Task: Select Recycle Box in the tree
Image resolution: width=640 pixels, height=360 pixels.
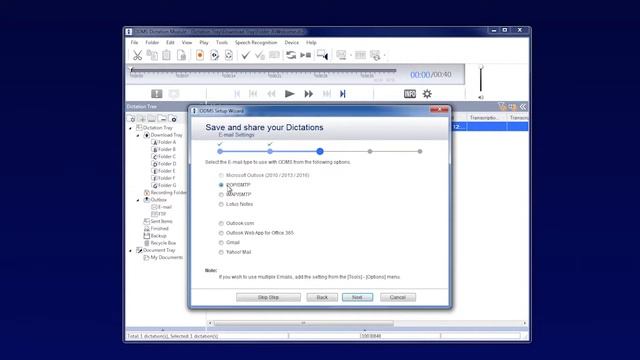Action: (x=163, y=243)
